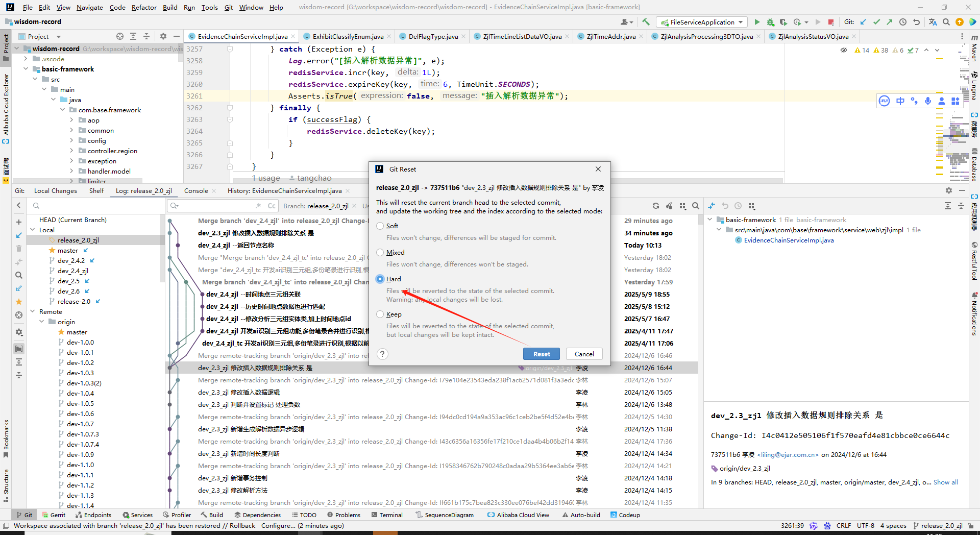Click UTF-8 encoding in status bar
This screenshot has width=980, height=535.
click(865, 526)
